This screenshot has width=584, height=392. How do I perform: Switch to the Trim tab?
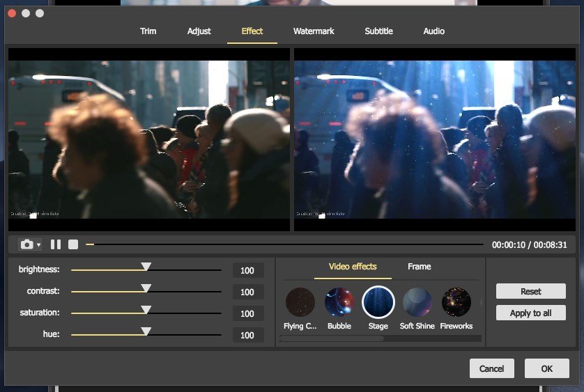point(148,31)
